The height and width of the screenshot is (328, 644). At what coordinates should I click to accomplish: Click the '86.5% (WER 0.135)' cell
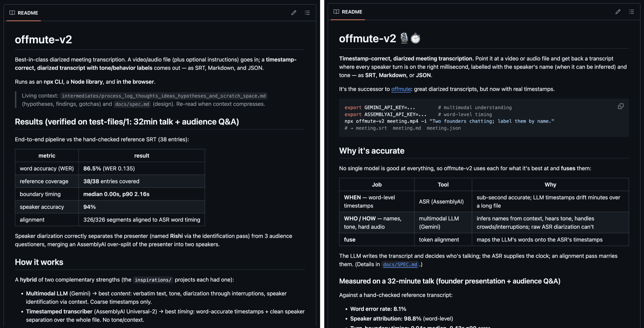142,169
